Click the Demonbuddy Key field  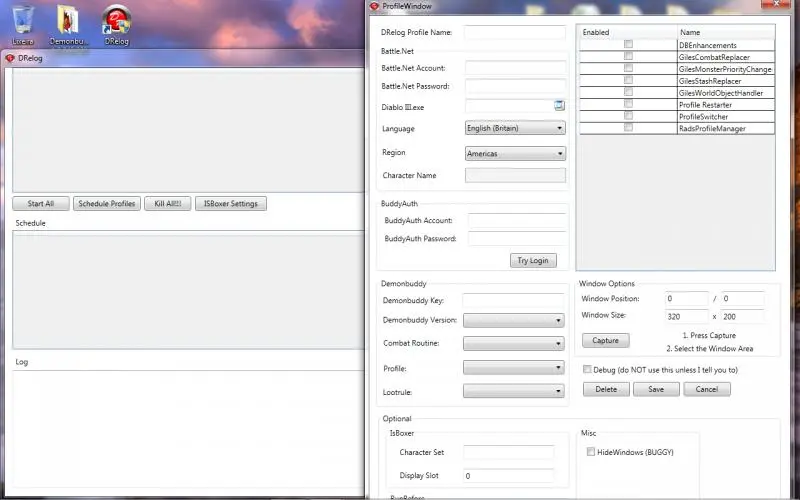(513, 301)
